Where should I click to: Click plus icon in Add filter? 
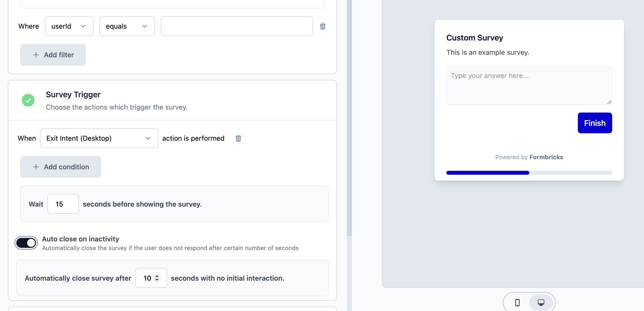36,55
